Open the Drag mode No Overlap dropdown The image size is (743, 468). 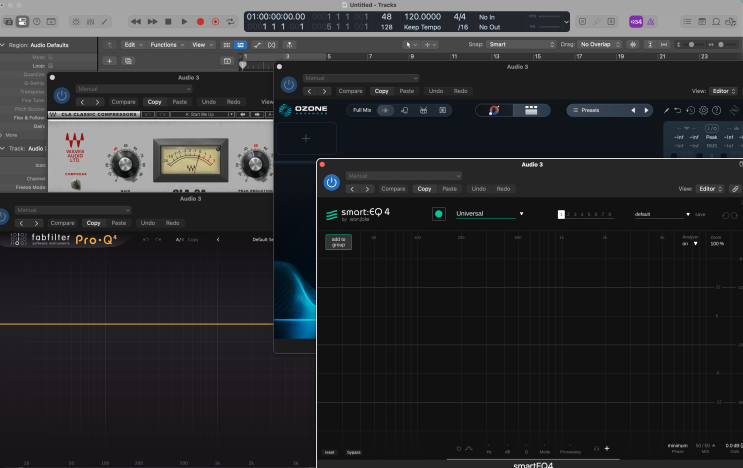[x=599, y=44]
